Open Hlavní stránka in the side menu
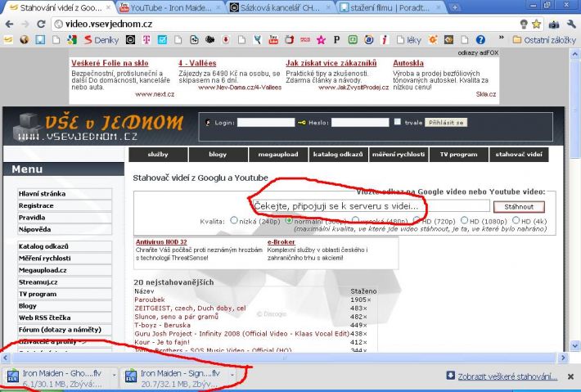The image size is (581, 392). click(65, 194)
